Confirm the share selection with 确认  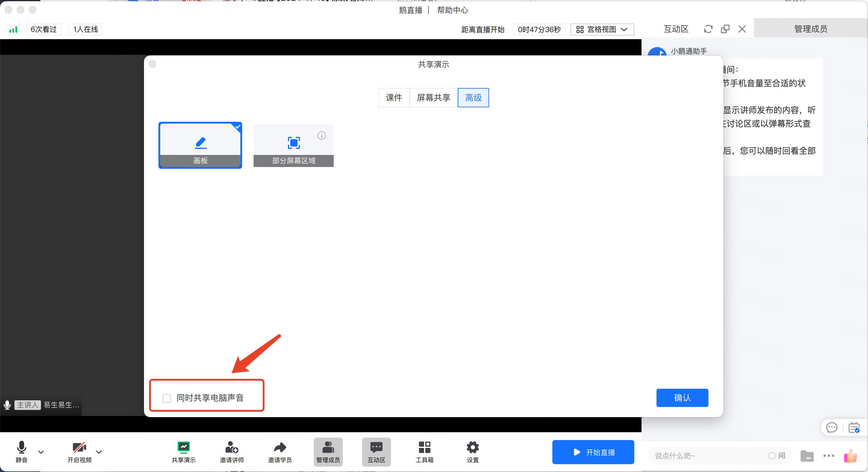point(682,398)
